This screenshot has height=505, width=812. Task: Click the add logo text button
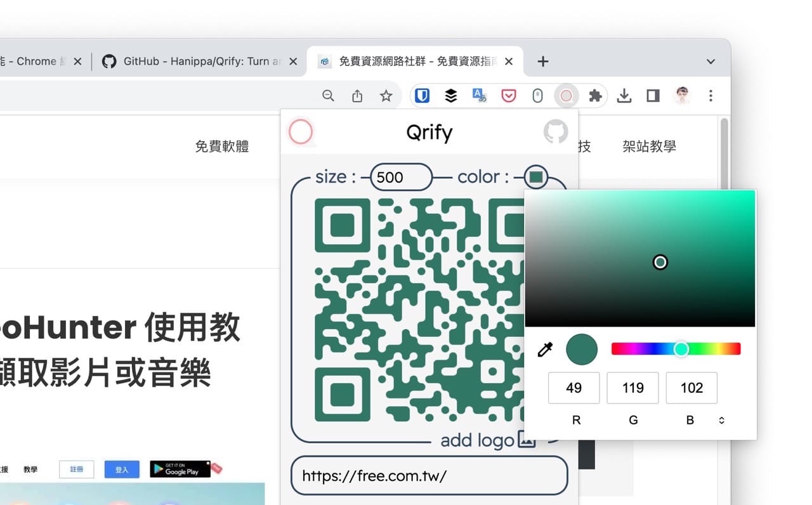click(x=477, y=440)
